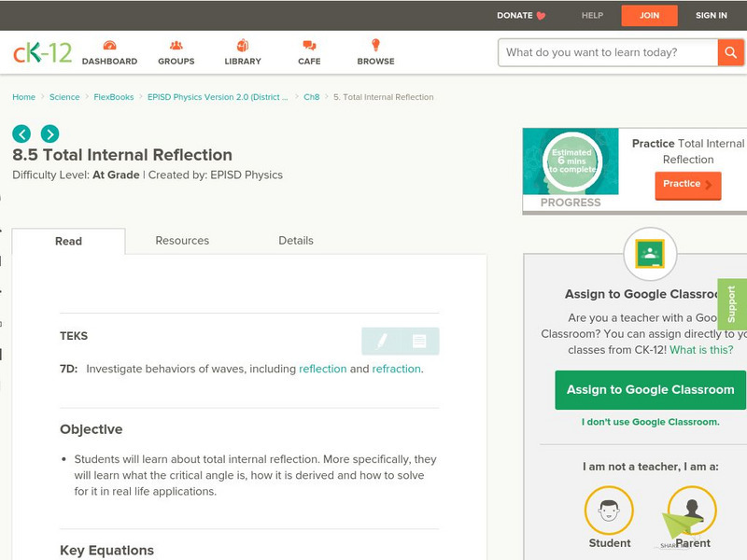Image resolution: width=747 pixels, height=560 pixels.
Task: Open the notes icon beside highlighter
Action: pyautogui.click(x=419, y=342)
